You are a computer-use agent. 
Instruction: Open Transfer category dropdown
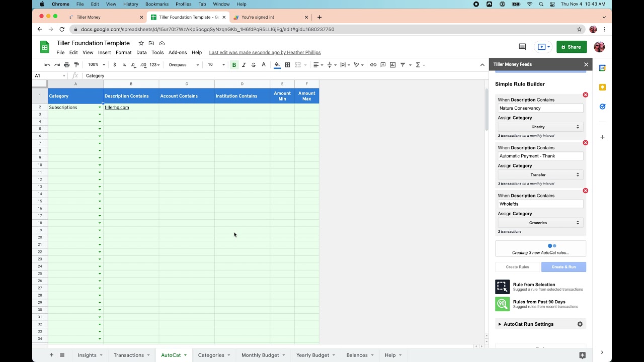(x=541, y=174)
